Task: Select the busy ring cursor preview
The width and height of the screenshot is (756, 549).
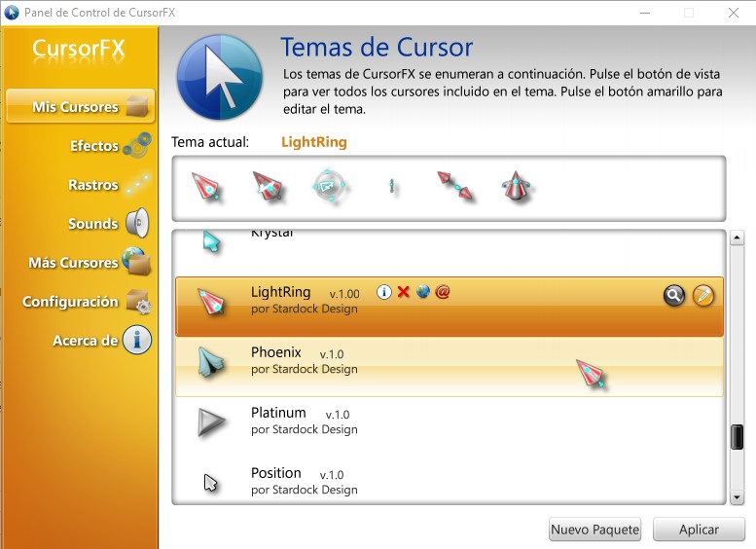Action: click(x=329, y=186)
